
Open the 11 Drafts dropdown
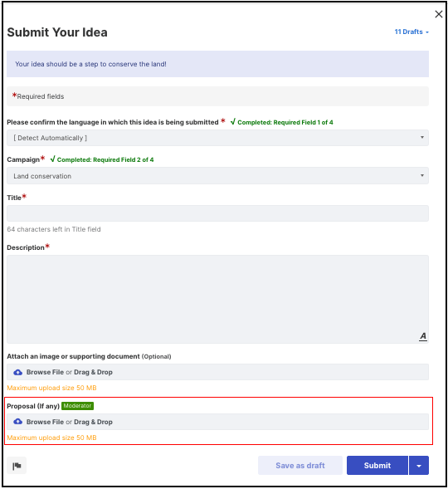coord(411,32)
